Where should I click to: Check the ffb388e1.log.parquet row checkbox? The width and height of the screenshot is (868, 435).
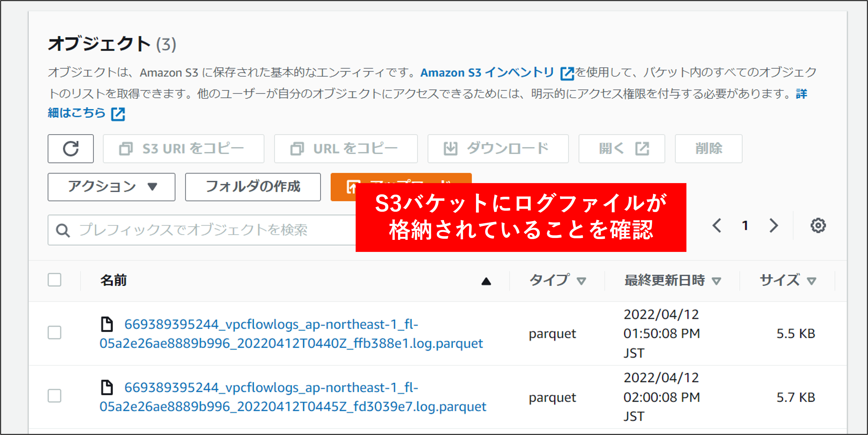point(54,333)
